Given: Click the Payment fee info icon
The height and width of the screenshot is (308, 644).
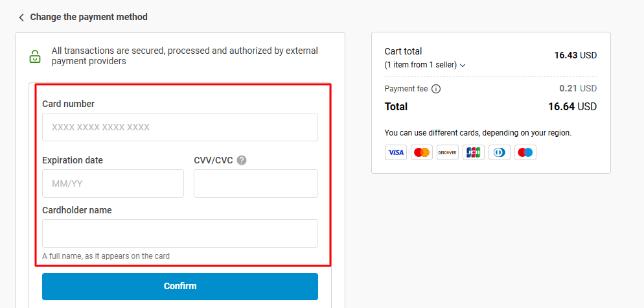Looking at the screenshot, I should coord(436,89).
